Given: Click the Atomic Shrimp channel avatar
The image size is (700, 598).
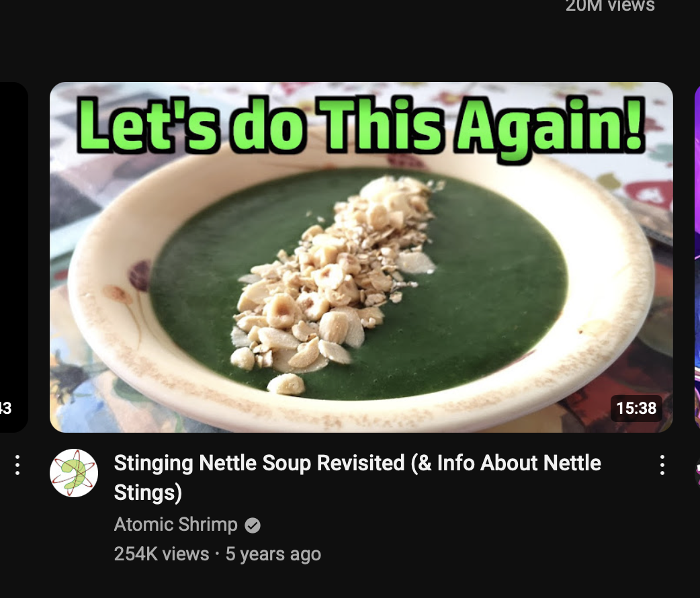Looking at the screenshot, I should (x=74, y=473).
